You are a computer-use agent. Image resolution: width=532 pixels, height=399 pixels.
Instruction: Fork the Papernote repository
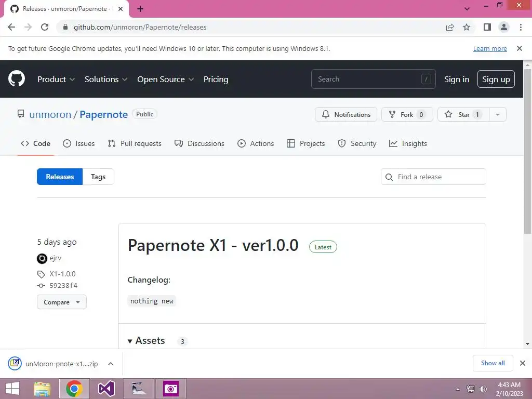pos(407,115)
